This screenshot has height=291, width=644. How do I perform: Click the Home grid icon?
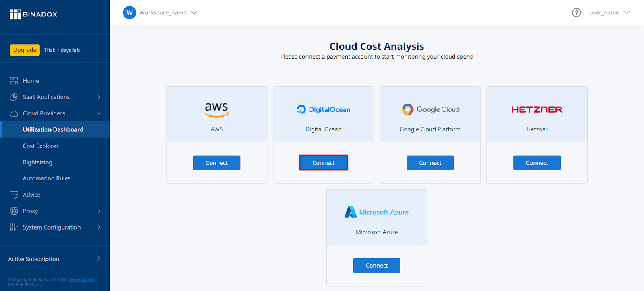(x=14, y=81)
